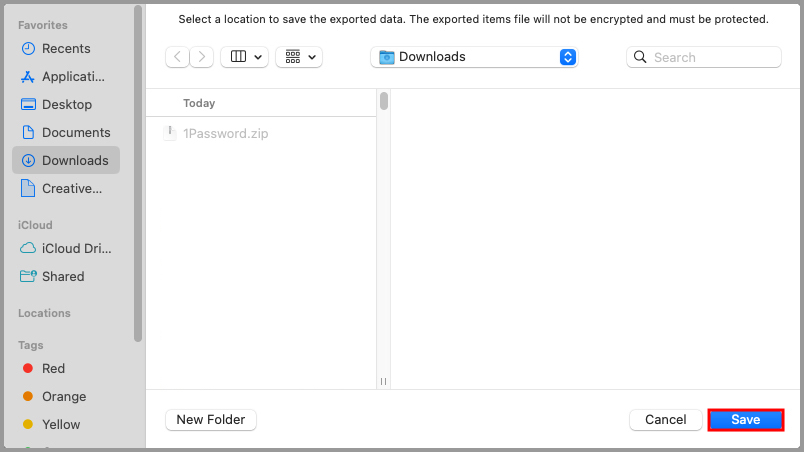Click the Save button
This screenshot has height=452, width=804.
[x=745, y=420]
